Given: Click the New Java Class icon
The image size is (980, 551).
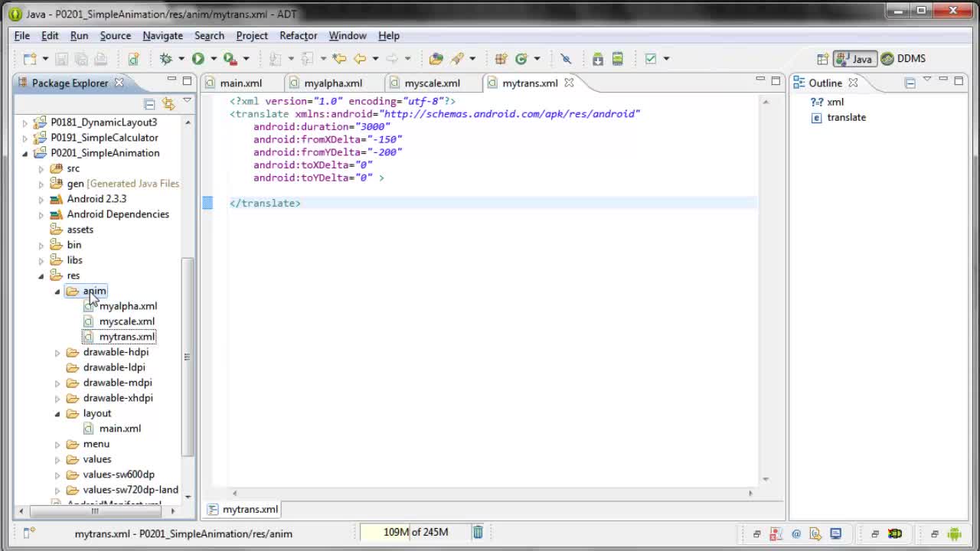Looking at the screenshot, I should (x=522, y=59).
